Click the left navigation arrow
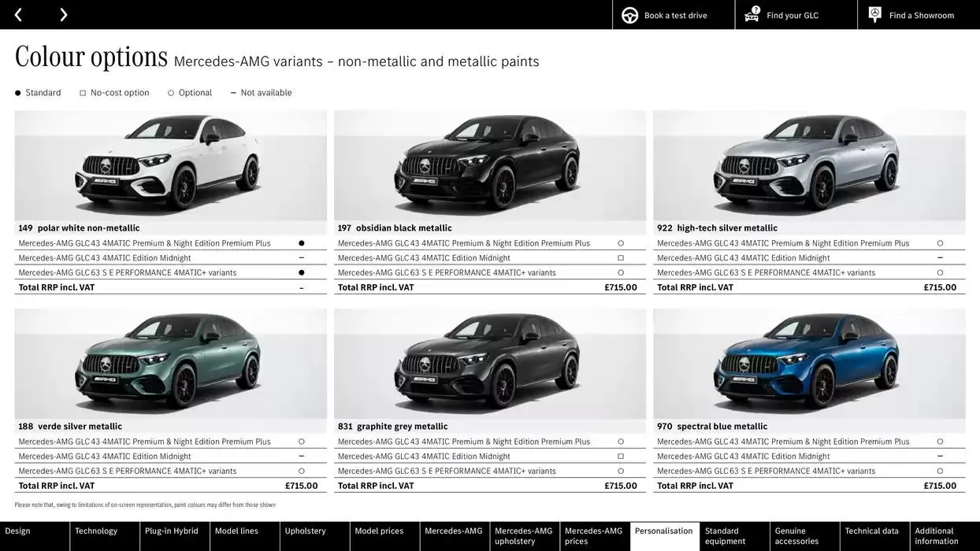The width and height of the screenshot is (980, 551). coord(17,14)
